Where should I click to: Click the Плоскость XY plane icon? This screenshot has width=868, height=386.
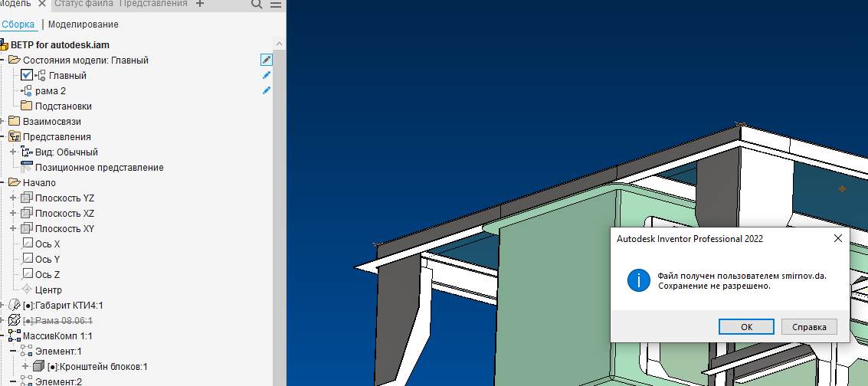tap(27, 228)
